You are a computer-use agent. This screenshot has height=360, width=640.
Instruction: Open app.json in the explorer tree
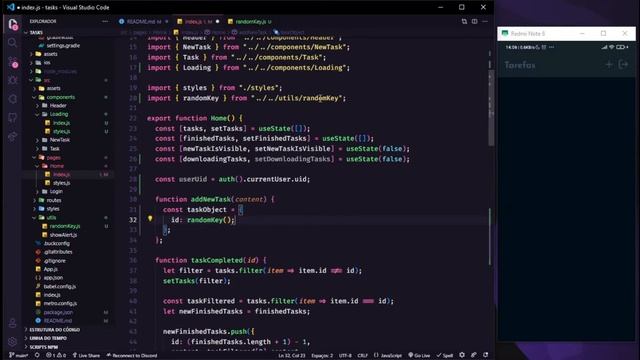(x=53, y=278)
